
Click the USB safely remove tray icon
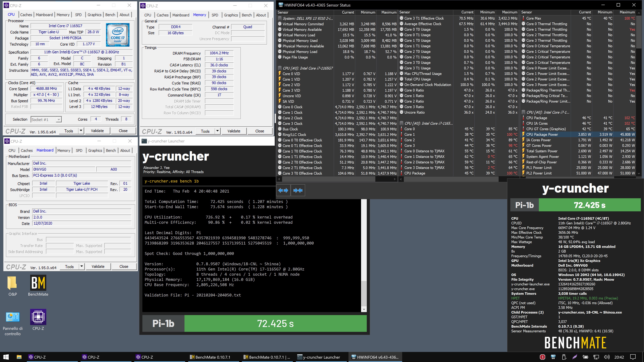coord(564,357)
